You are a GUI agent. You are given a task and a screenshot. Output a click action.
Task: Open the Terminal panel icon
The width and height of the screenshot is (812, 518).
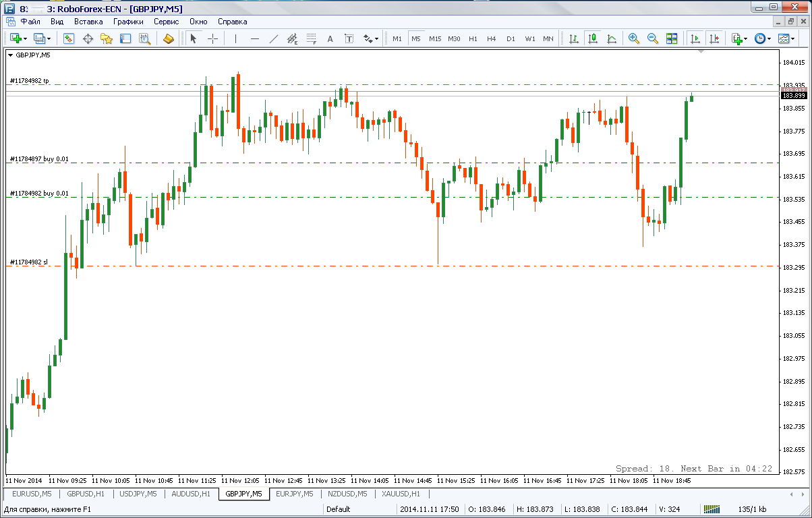pyautogui.click(x=125, y=38)
